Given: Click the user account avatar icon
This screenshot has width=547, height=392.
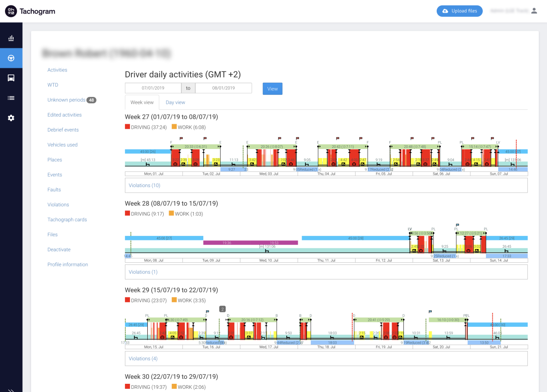Looking at the screenshot, I should [x=534, y=11].
